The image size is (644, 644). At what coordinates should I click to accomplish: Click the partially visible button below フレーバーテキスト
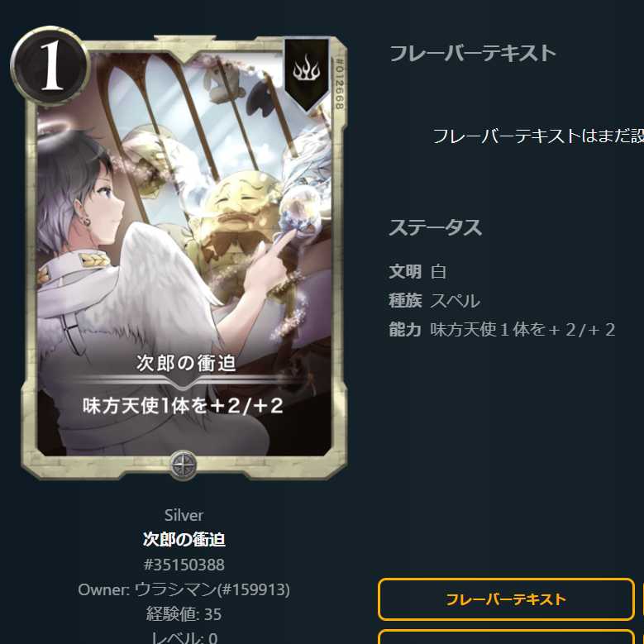click(506, 637)
